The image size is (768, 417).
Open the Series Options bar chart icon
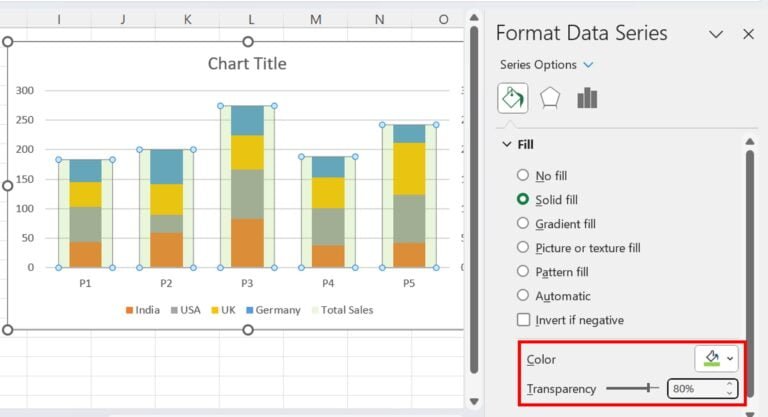tap(587, 98)
